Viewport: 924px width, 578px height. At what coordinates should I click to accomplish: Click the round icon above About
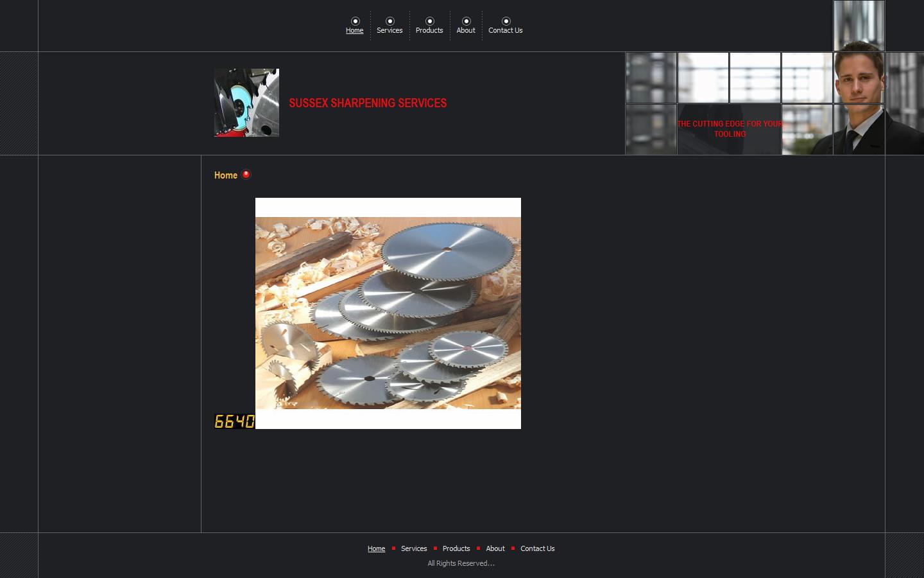coord(466,21)
